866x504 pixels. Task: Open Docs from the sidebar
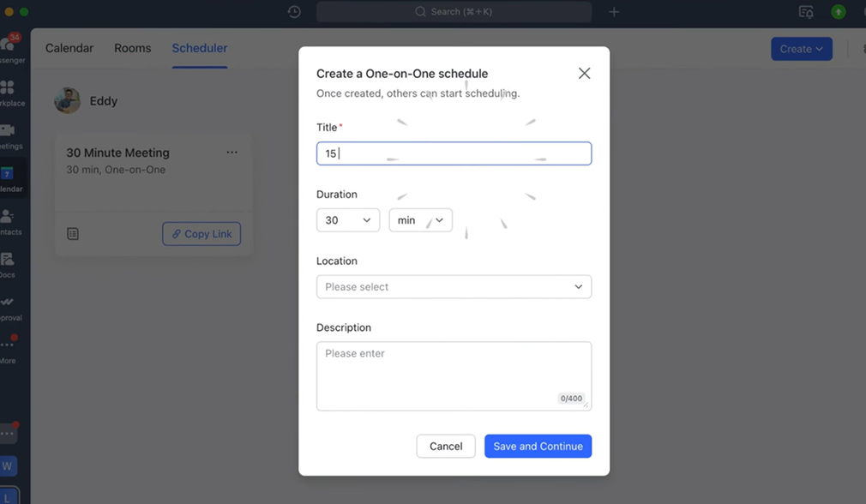tap(7, 262)
